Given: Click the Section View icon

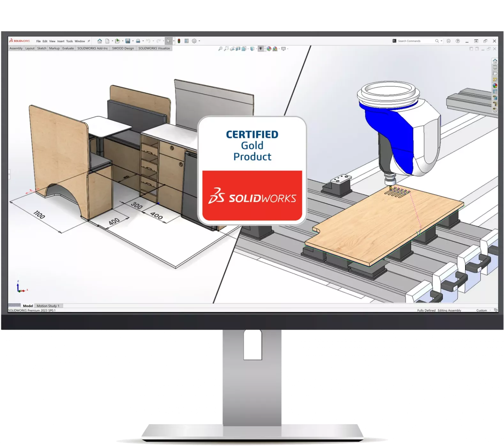Looking at the screenshot, I should 238,49.
